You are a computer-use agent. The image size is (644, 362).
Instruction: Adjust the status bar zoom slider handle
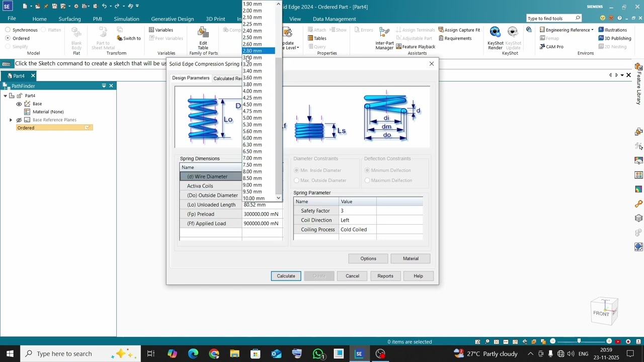tap(579, 341)
